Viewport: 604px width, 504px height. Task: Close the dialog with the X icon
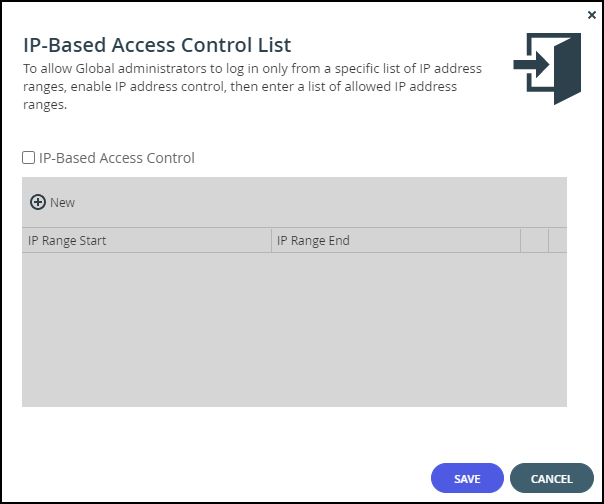coord(592,15)
